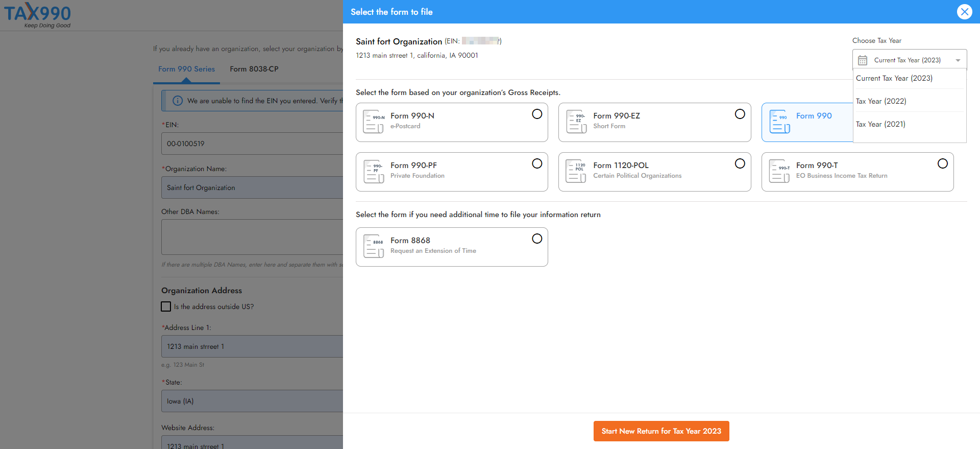This screenshot has height=449, width=980.
Task: Switch to the Form 990 Series tab
Action: click(186, 69)
